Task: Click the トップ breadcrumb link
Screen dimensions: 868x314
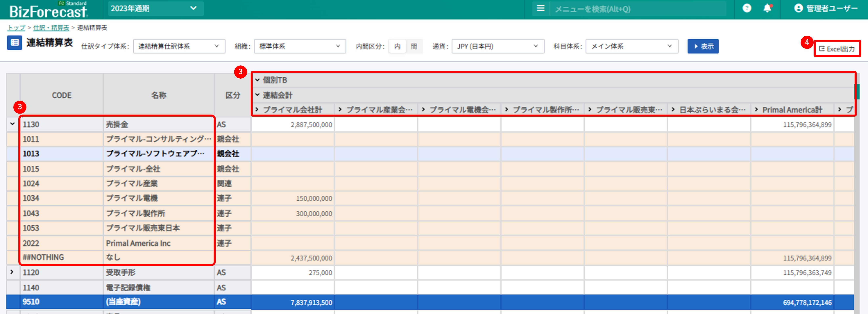Action: click(x=16, y=28)
